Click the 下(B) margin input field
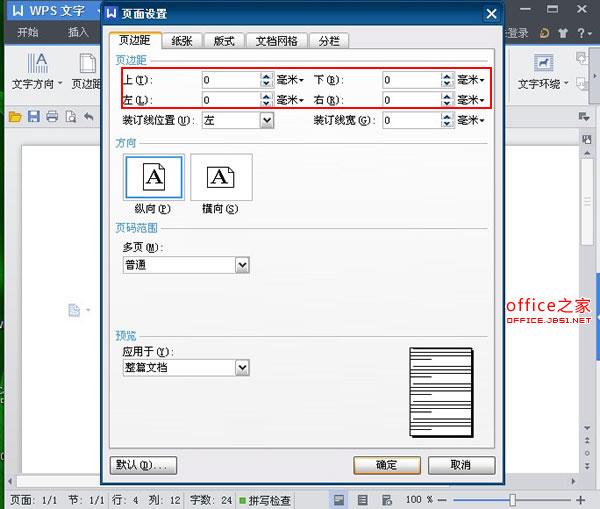The image size is (600, 509). [411, 80]
